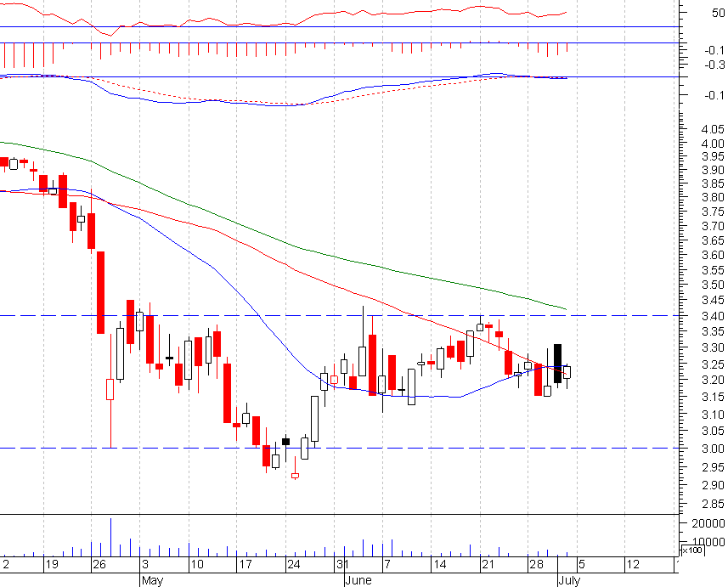Click the 4.05 price axis label
The width and height of the screenshot is (728, 587).
tap(713, 129)
